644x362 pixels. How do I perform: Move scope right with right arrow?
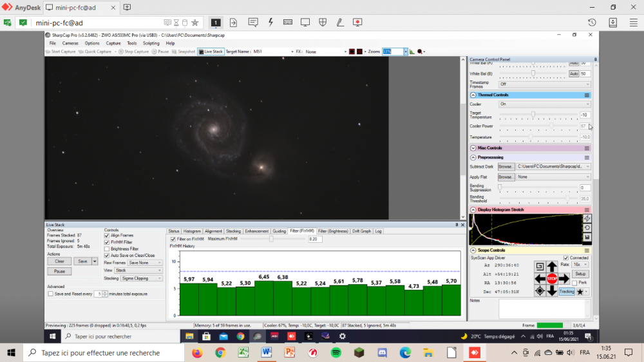(x=564, y=279)
